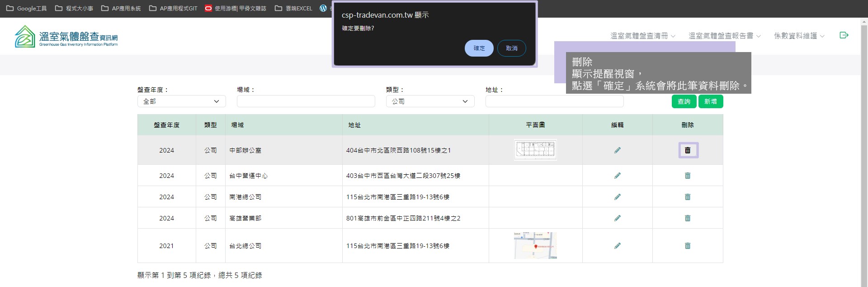868x287 pixels.
Task: Open the 類型 dropdown showing 公司
Action: (x=430, y=101)
